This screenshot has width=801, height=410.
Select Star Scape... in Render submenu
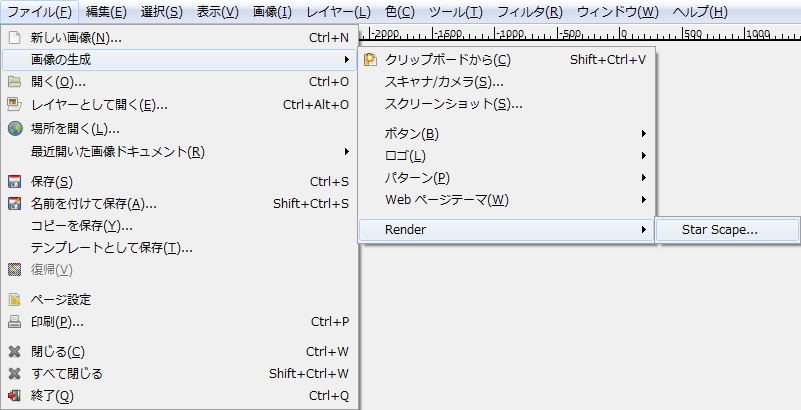[x=727, y=230]
